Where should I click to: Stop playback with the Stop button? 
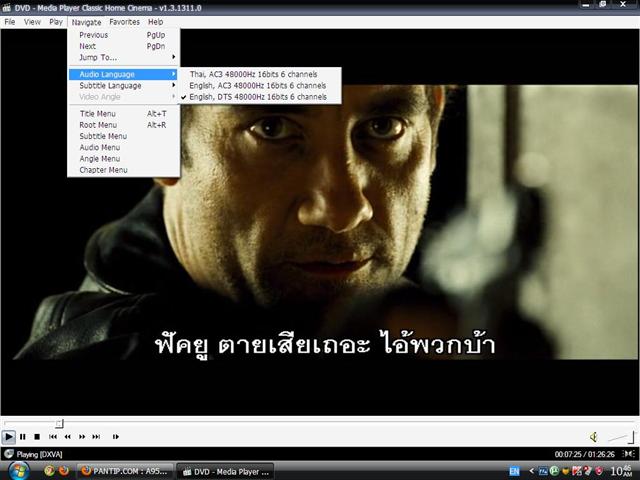point(37,437)
